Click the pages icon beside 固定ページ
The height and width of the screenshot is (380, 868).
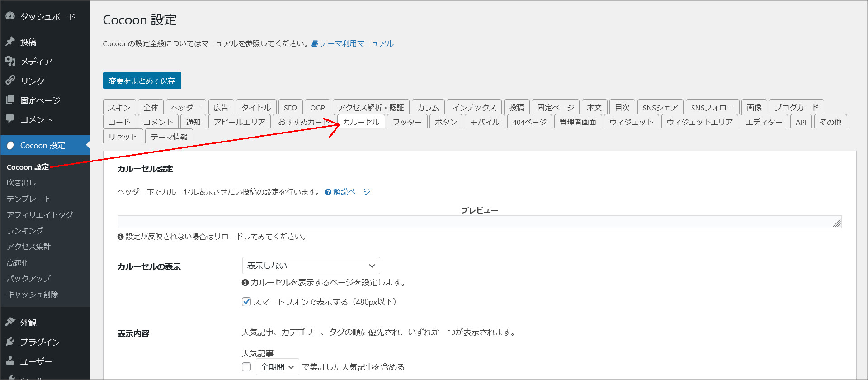10,100
